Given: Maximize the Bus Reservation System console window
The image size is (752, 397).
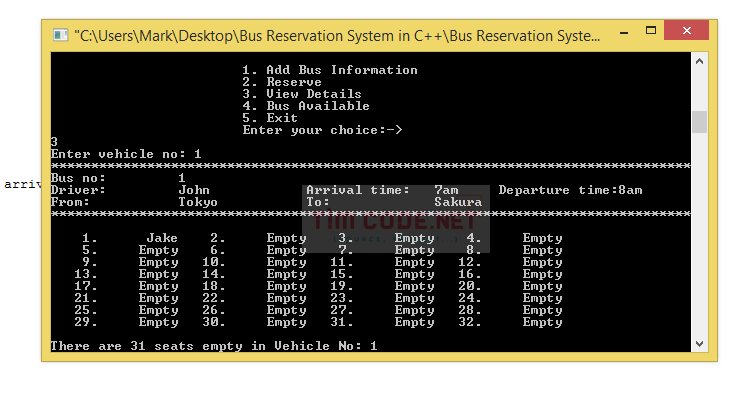Looking at the screenshot, I should [651, 31].
